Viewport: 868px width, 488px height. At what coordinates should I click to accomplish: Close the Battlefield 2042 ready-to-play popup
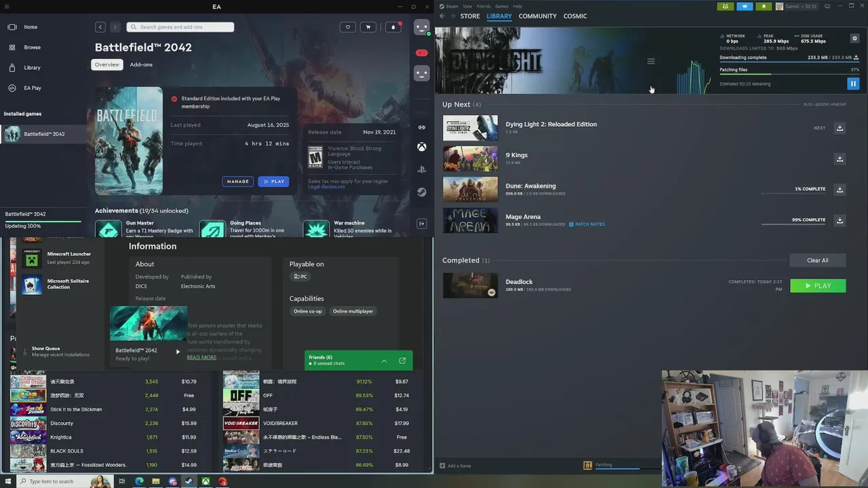(182, 310)
